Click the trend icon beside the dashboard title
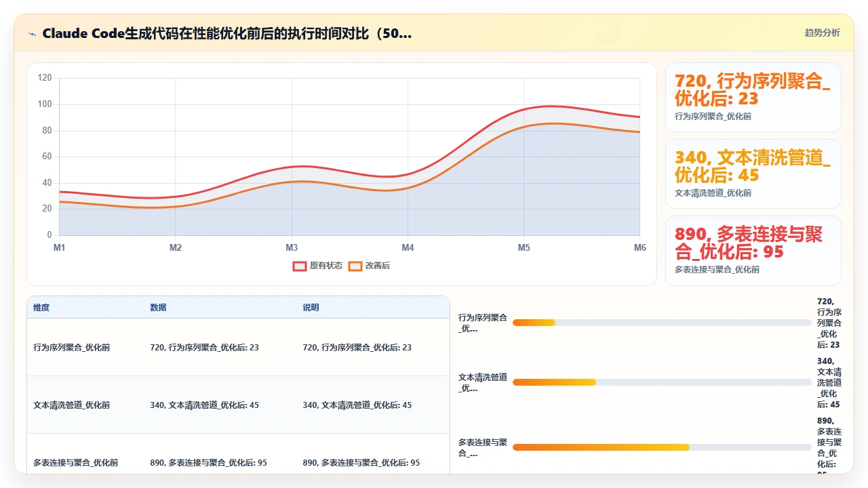Screen dimensions: 868x488 point(32,33)
